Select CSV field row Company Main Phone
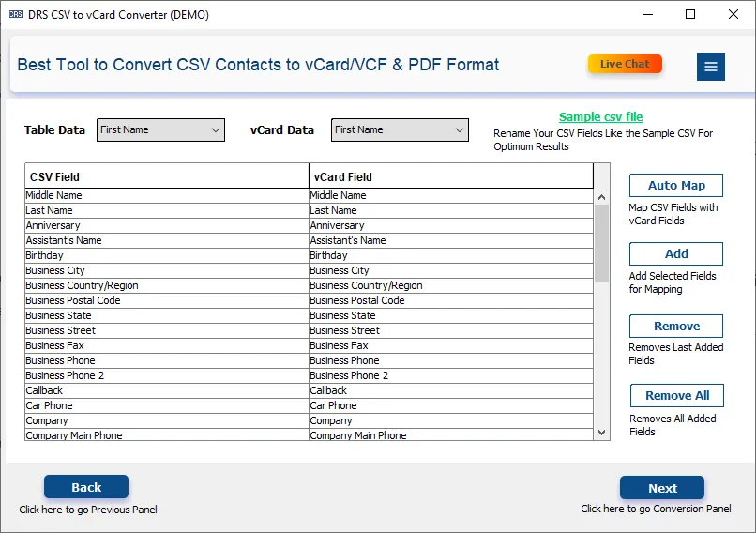 pyautogui.click(x=167, y=434)
